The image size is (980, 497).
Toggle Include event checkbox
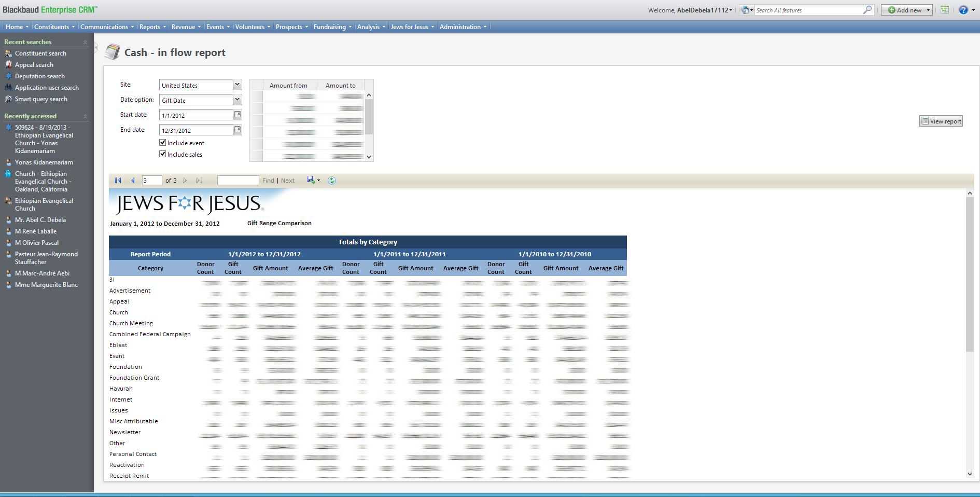pos(163,143)
